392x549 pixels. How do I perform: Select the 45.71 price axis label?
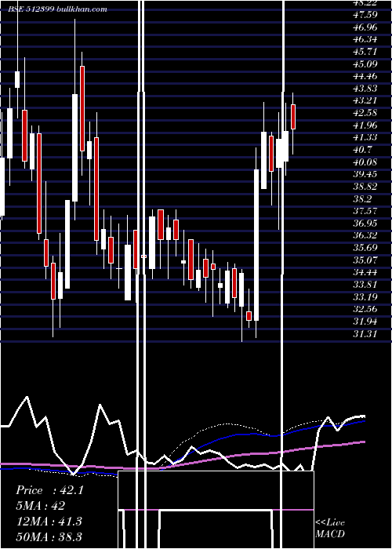365,52
